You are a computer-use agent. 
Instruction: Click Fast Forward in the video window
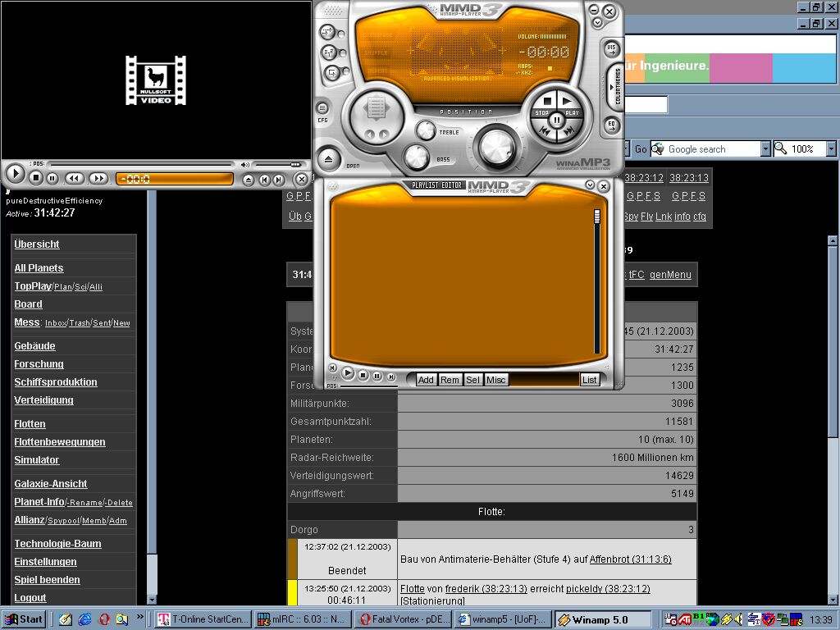tap(98, 178)
